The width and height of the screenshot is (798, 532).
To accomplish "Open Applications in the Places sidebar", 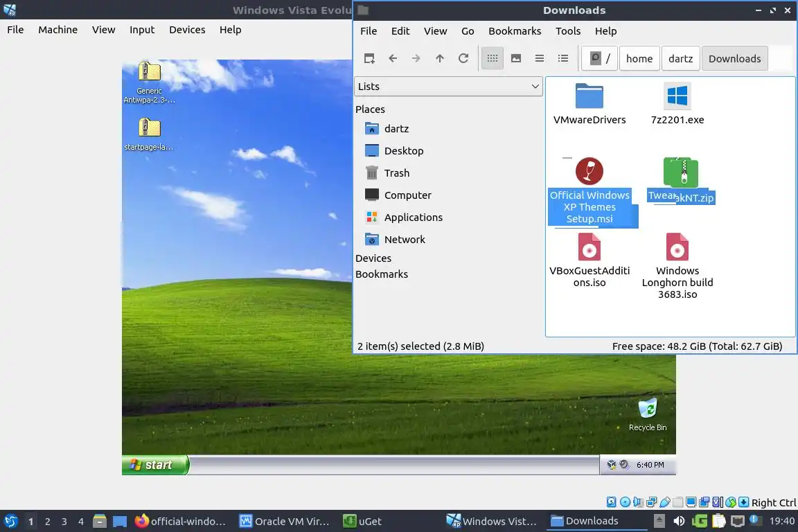I will [404, 218].
